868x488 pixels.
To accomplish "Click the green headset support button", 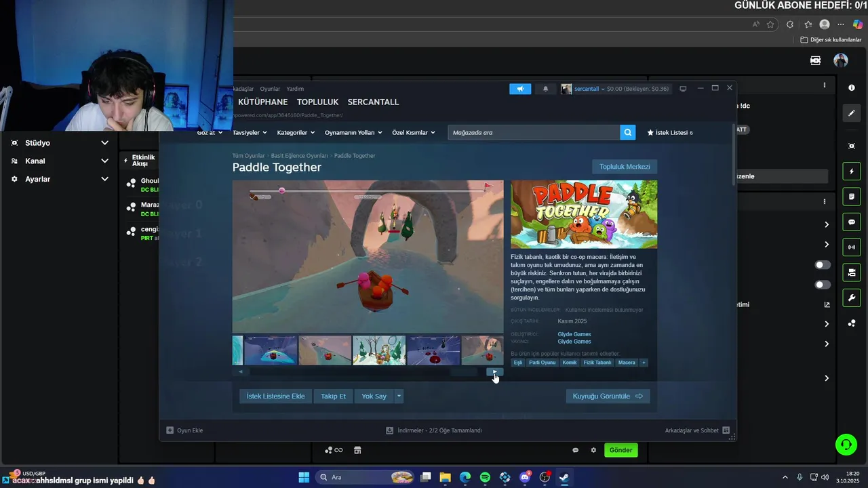I will pyautogui.click(x=846, y=445).
